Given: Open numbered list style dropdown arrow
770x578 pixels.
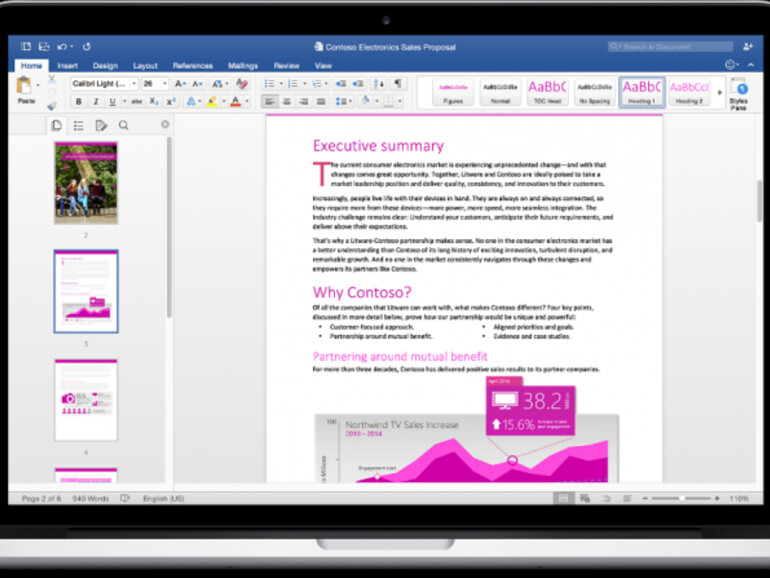Looking at the screenshot, I should pyautogui.click(x=304, y=83).
